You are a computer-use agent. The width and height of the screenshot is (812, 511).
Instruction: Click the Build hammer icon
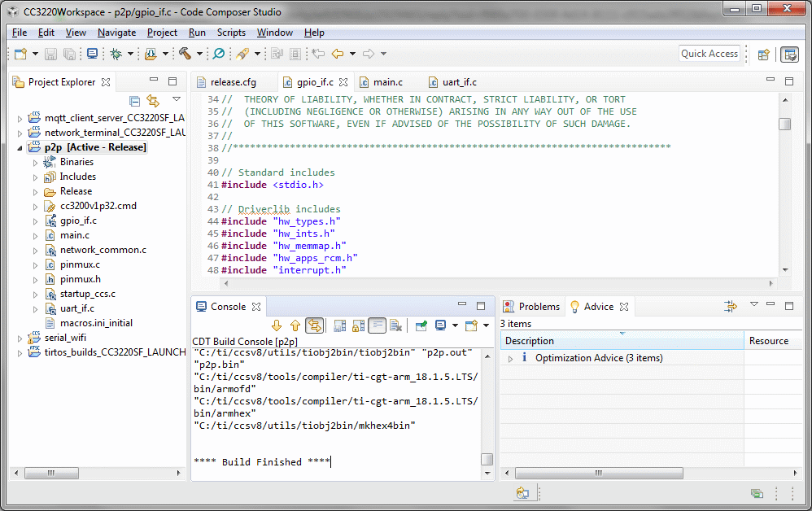pos(185,54)
